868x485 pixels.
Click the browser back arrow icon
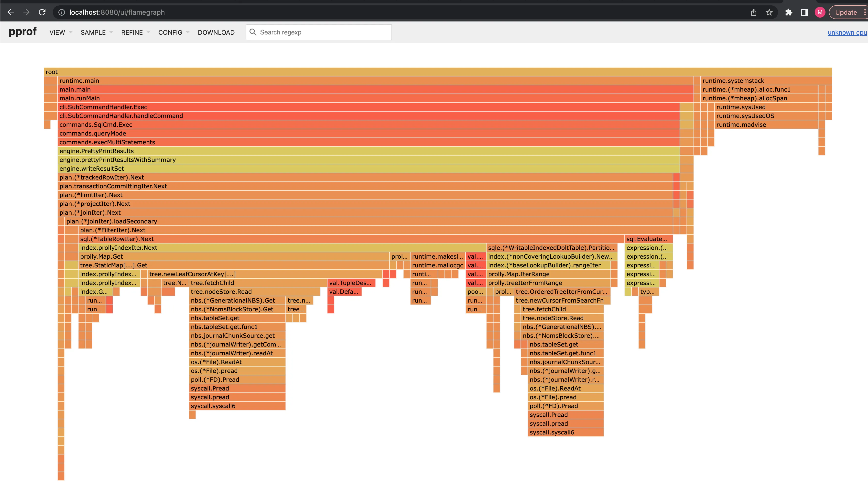pos(11,12)
